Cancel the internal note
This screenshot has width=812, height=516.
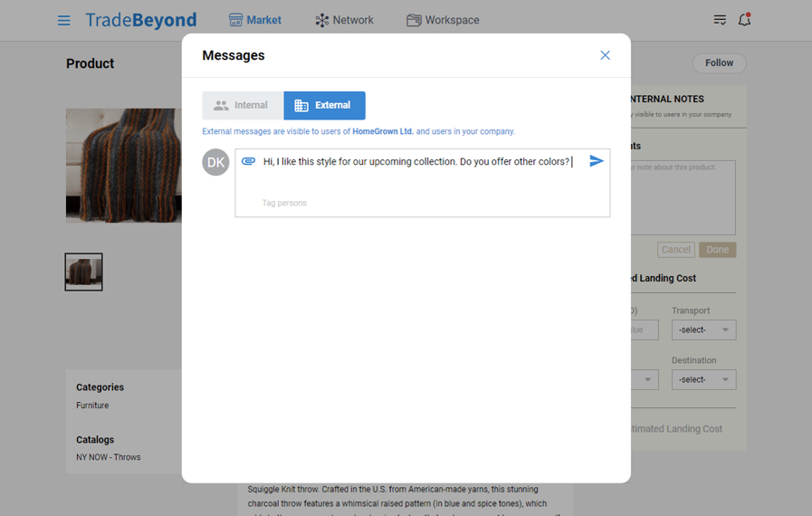pyautogui.click(x=675, y=250)
